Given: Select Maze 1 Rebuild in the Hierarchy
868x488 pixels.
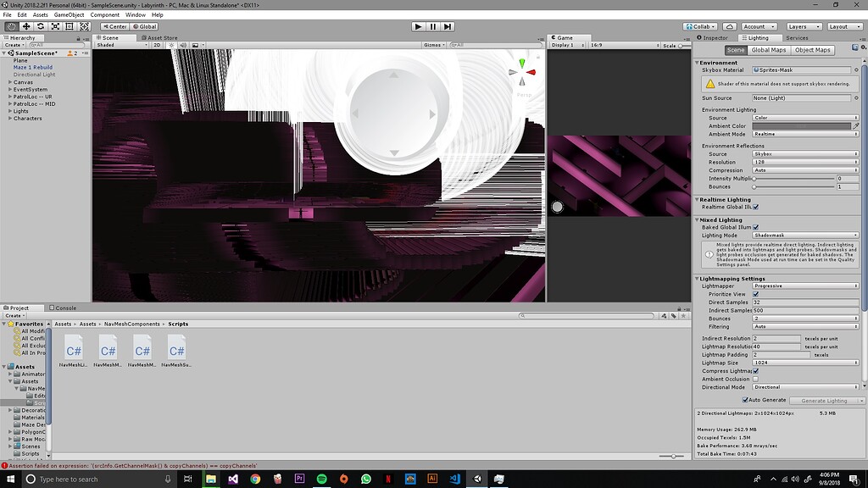Looking at the screenshot, I should 34,67.
